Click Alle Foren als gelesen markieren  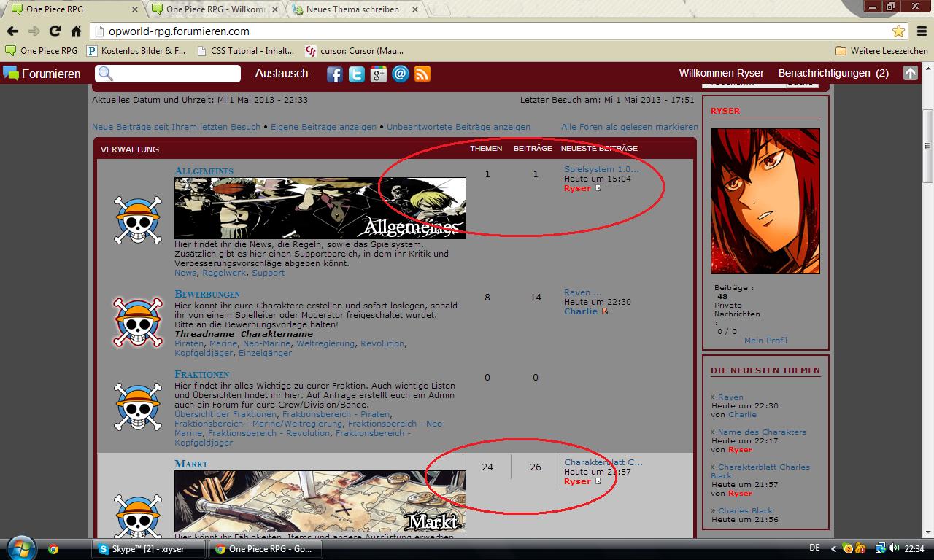pyautogui.click(x=629, y=127)
